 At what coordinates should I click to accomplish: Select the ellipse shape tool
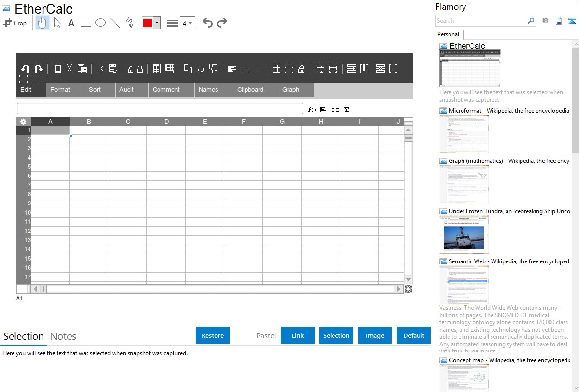pyautogui.click(x=101, y=23)
